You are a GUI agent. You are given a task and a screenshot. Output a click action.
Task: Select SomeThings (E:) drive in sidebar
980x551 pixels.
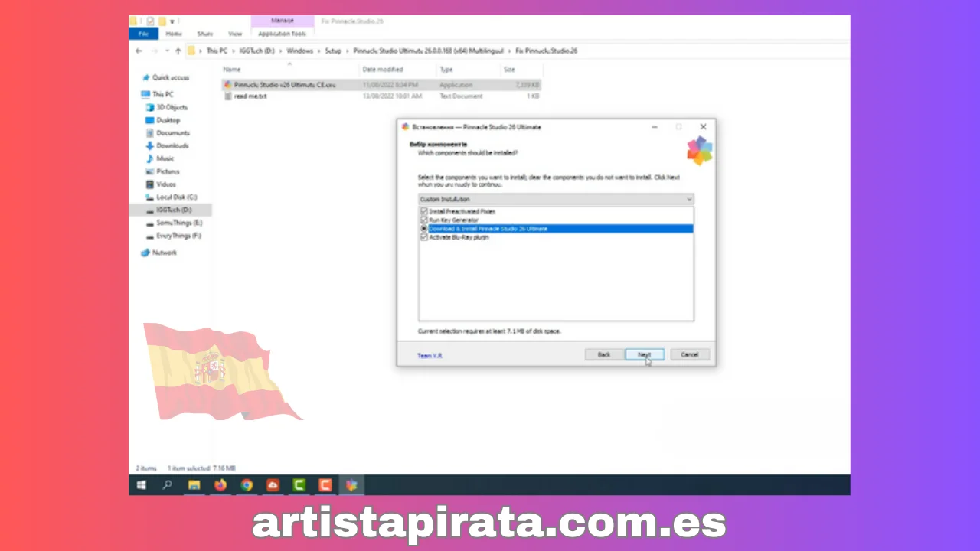(178, 223)
